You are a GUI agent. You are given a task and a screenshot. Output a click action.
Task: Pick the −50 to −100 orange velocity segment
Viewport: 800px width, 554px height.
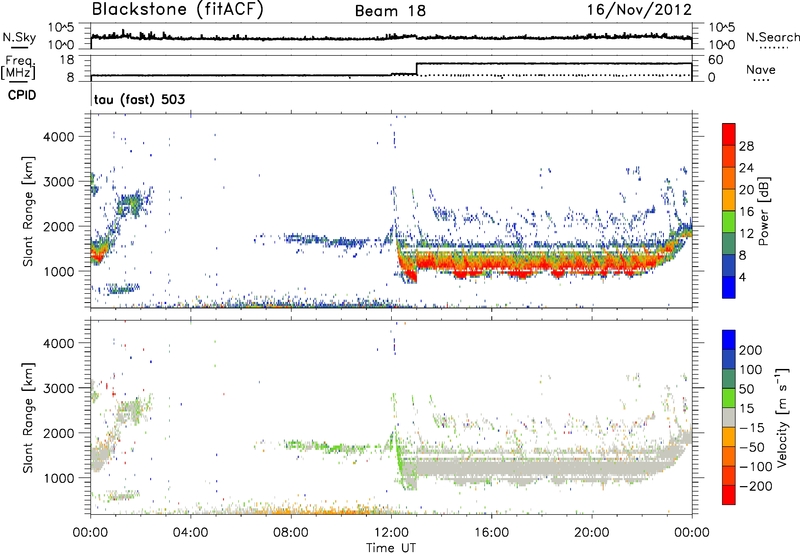729,456
